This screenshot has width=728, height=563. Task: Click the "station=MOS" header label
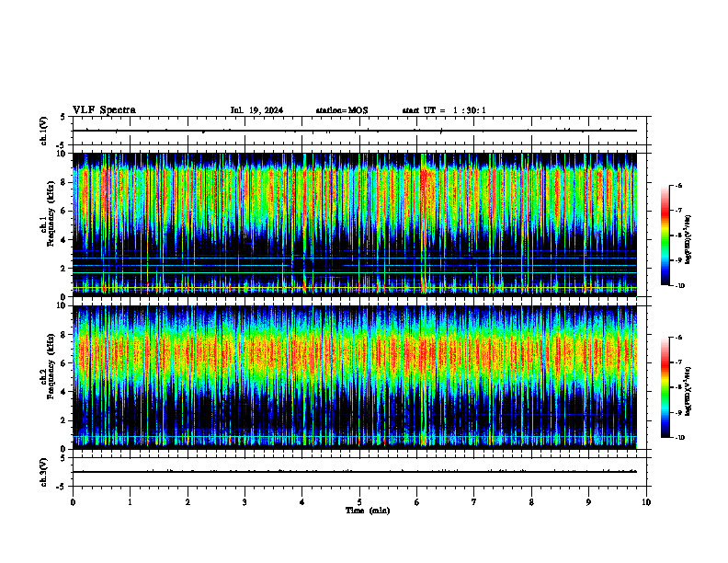342,110
